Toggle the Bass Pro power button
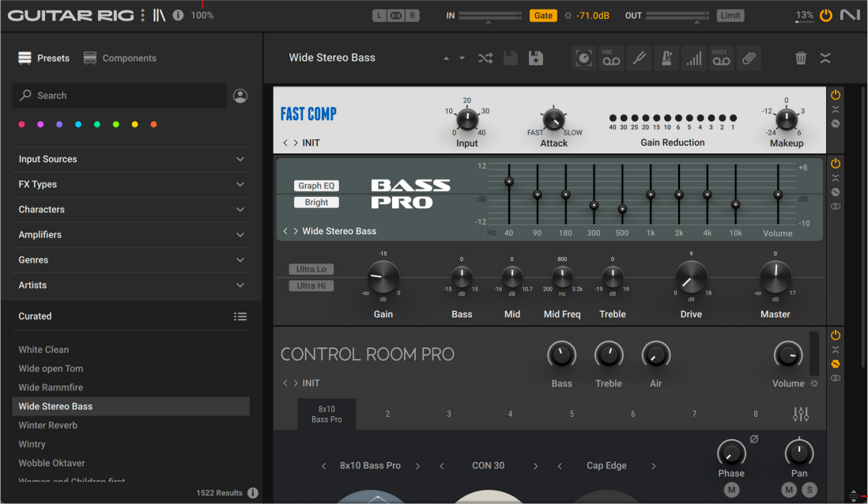Viewport: 868px width, 504px height. click(836, 163)
